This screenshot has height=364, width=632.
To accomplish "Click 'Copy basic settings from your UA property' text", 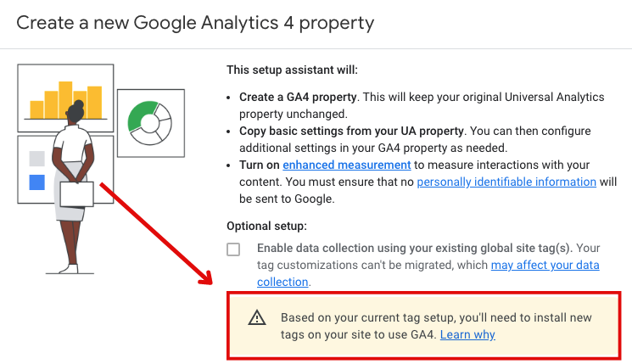I will click(x=351, y=131).
